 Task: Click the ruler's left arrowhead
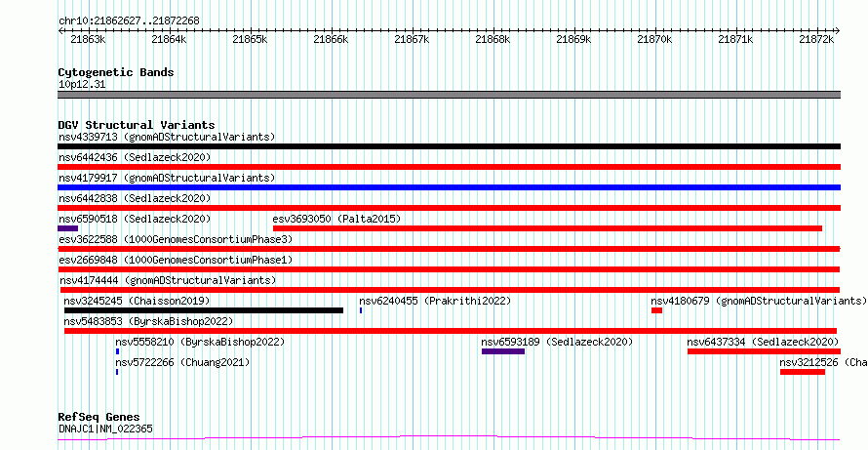[x=59, y=31]
